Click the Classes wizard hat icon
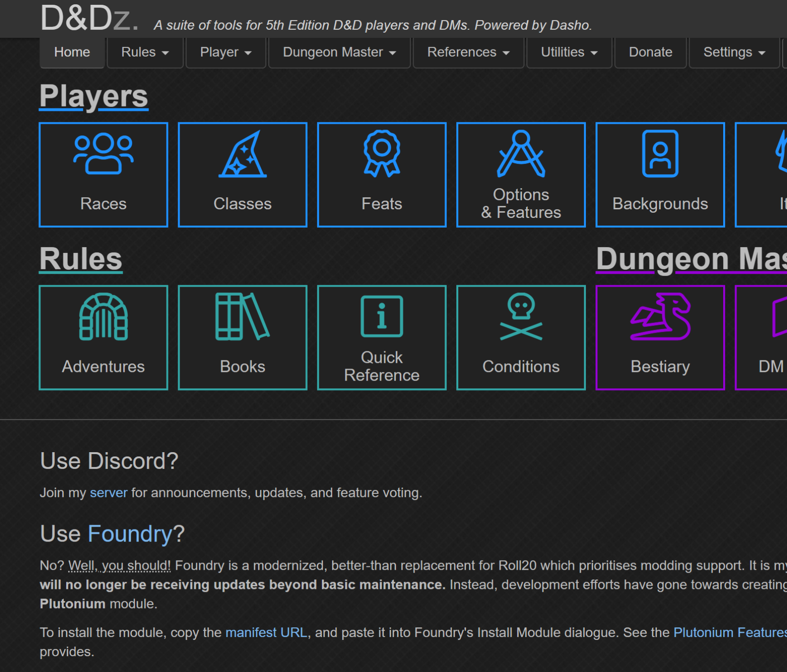The height and width of the screenshot is (672, 787). tap(242, 154)
